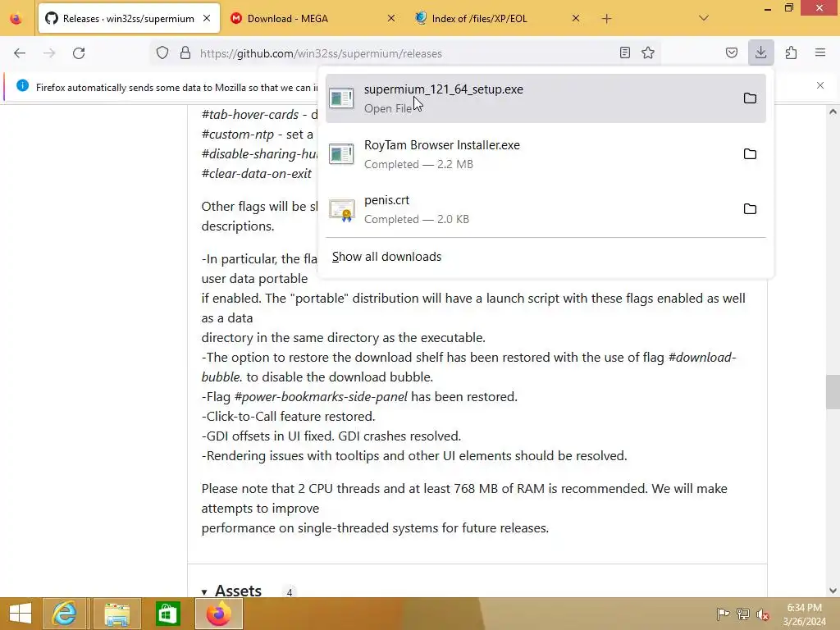Close the downloads panel via toolbar download icon
The image size is (840, 630).
pyautogui.click(x=760, y=52)
